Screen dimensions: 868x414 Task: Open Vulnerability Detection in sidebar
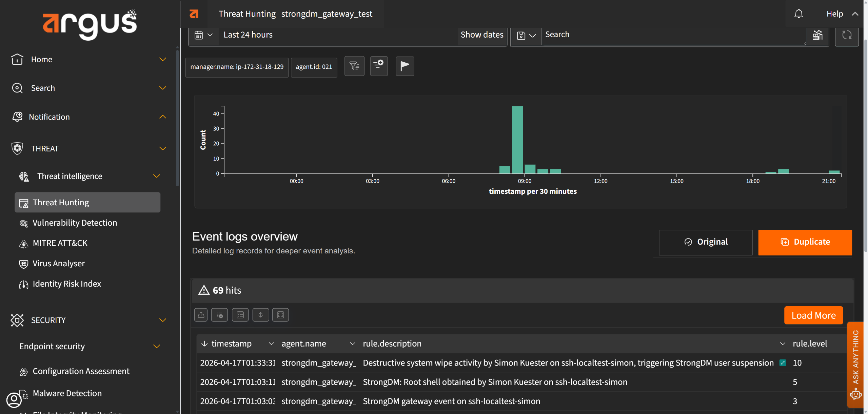[75, 223]
